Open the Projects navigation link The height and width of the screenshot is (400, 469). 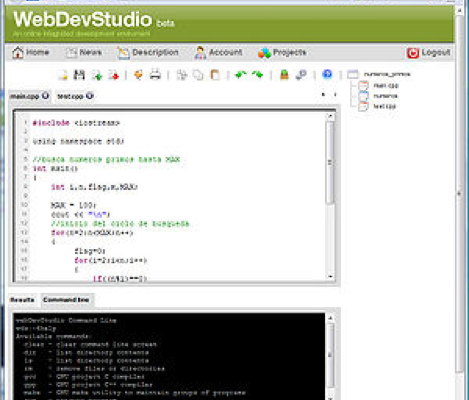click(x=289, y=52)
